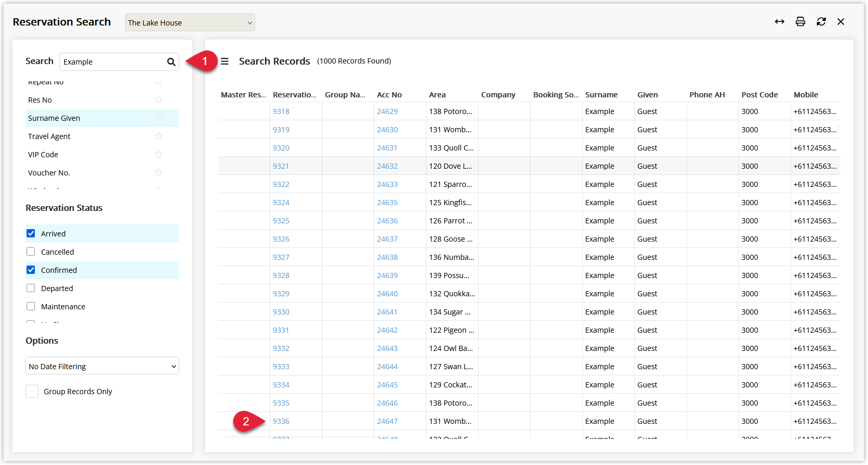Select Travel Agent search type
Image resolution: width=868 pixels, height=465 pixels.
(102, 136)
